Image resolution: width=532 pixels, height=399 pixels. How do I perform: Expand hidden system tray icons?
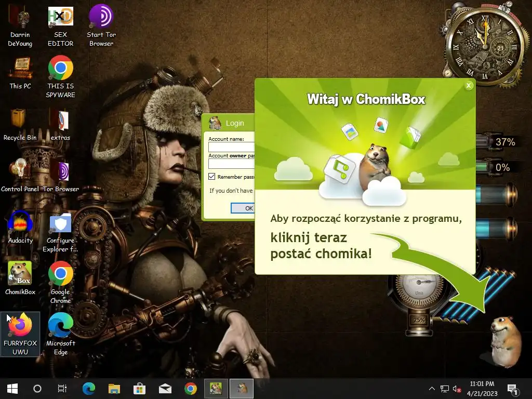[432, 389]
